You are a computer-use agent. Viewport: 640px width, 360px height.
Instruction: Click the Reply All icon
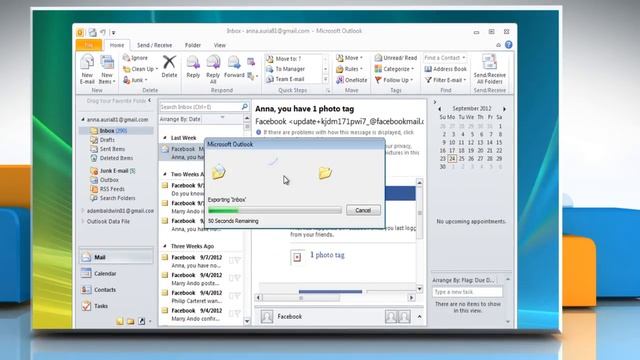[x=213, y=62]
